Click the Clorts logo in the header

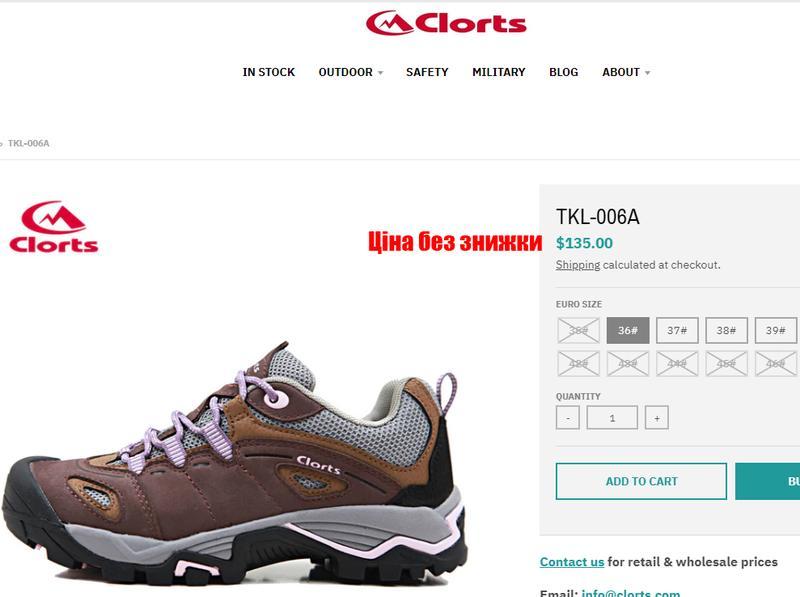click(446, 23)
